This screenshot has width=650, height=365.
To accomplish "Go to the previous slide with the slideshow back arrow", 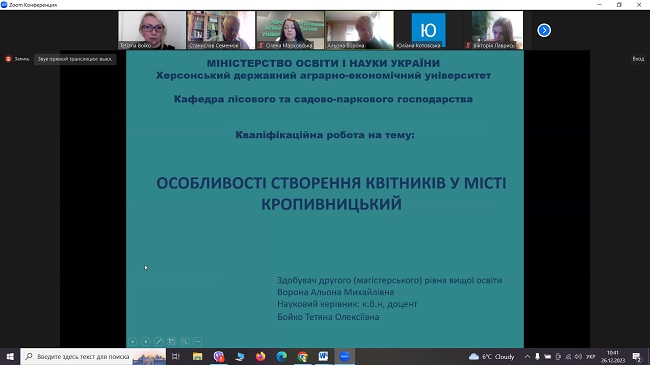I will click(x=133, y=341).
